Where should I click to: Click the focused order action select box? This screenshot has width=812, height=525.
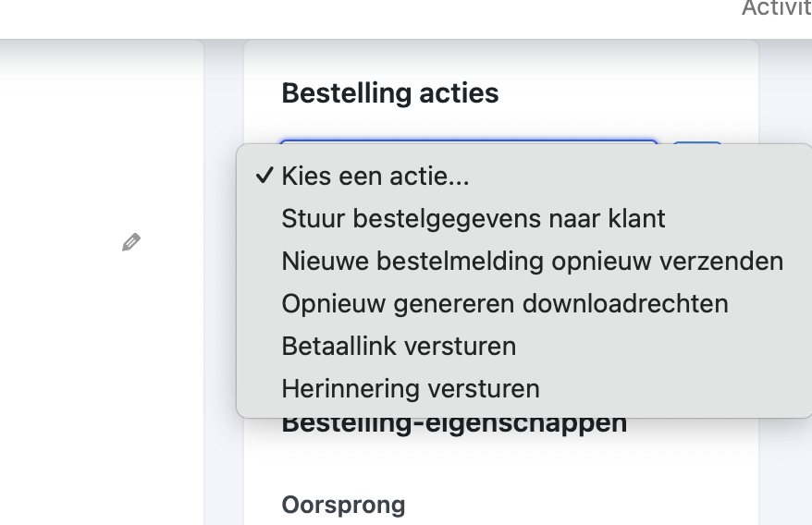469,141
